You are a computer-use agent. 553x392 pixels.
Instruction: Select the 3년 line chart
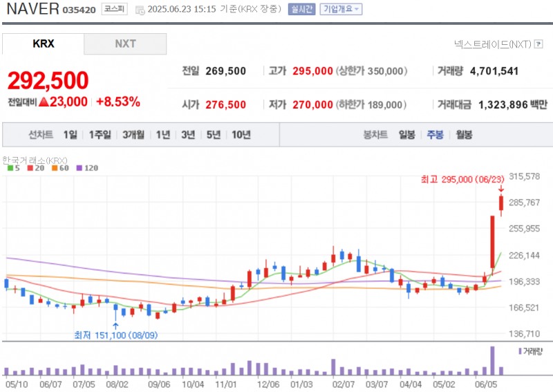click(x=188, y=134)
